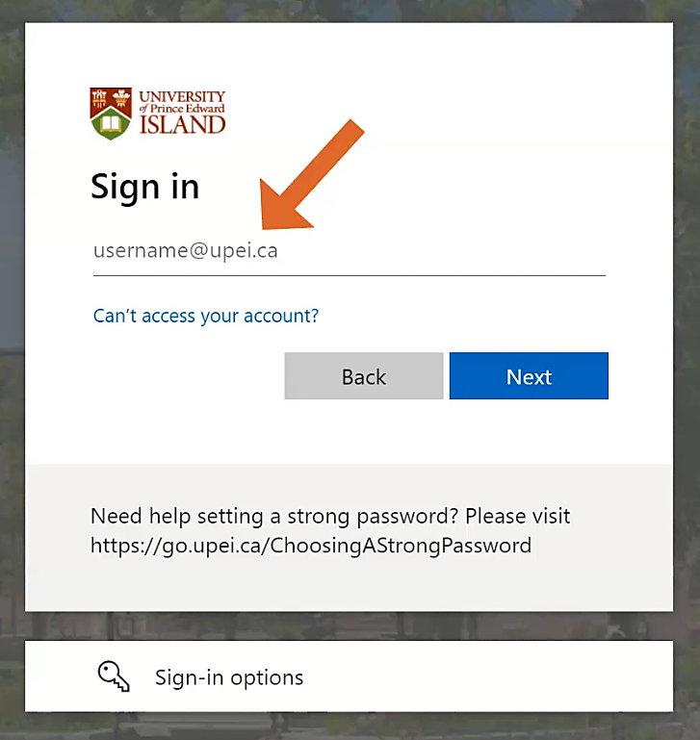Click the blank area left of the Back button
The image size is (700, 740).
(183, 376)
